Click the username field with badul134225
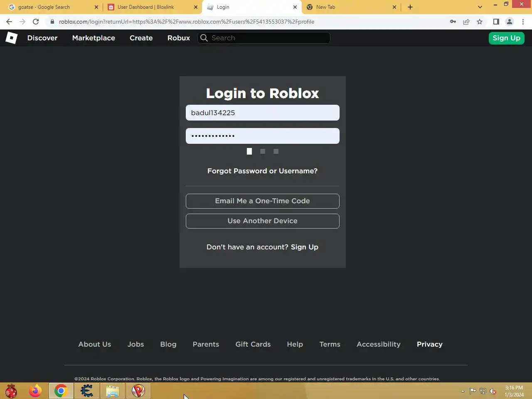The height and width of the screenshot is (399, 532). [x=263, y=113]
